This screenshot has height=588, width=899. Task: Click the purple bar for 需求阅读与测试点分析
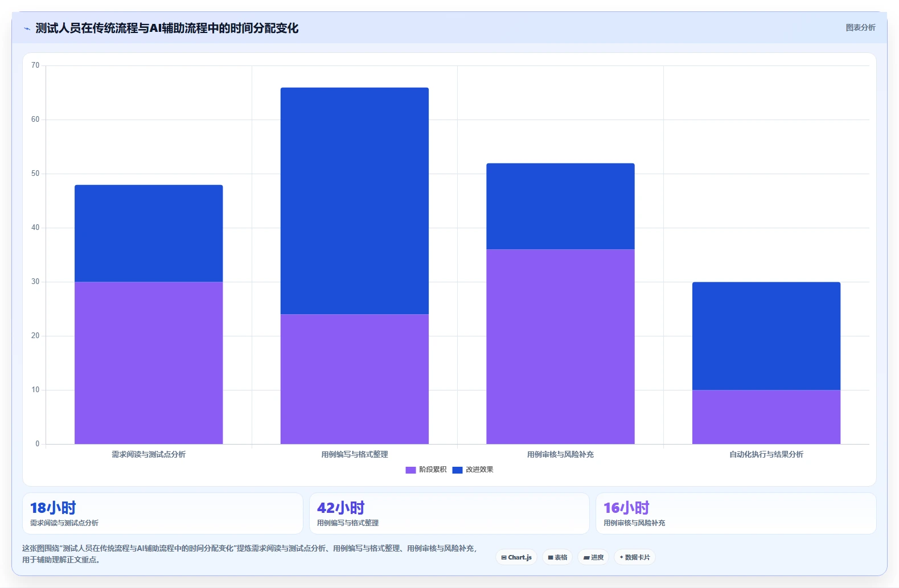(x=149, y=363)
